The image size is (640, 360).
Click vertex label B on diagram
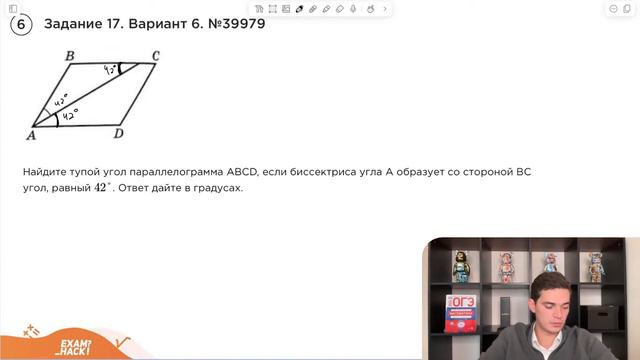pyautogui.click(x=70, y=56)
